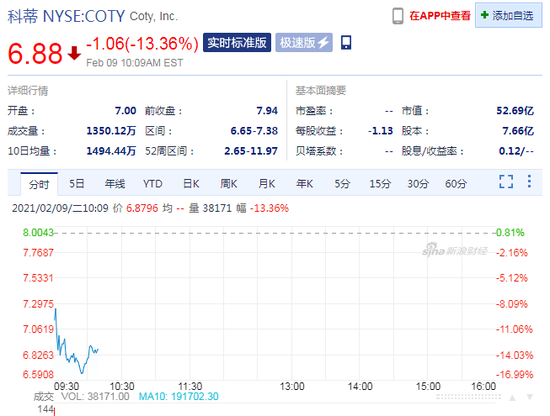
Task: Click the 每股收益 value -1.13
Action: 380,131
